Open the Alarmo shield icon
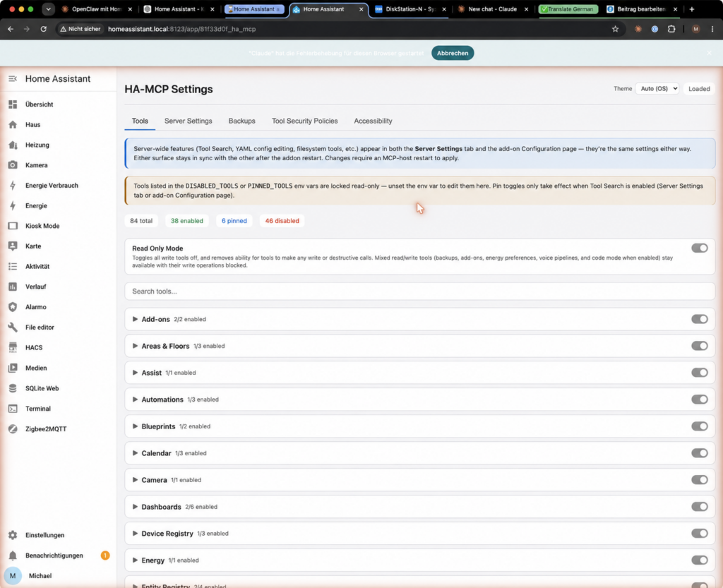This screenshot has width=723, height=588. point(13,307)
